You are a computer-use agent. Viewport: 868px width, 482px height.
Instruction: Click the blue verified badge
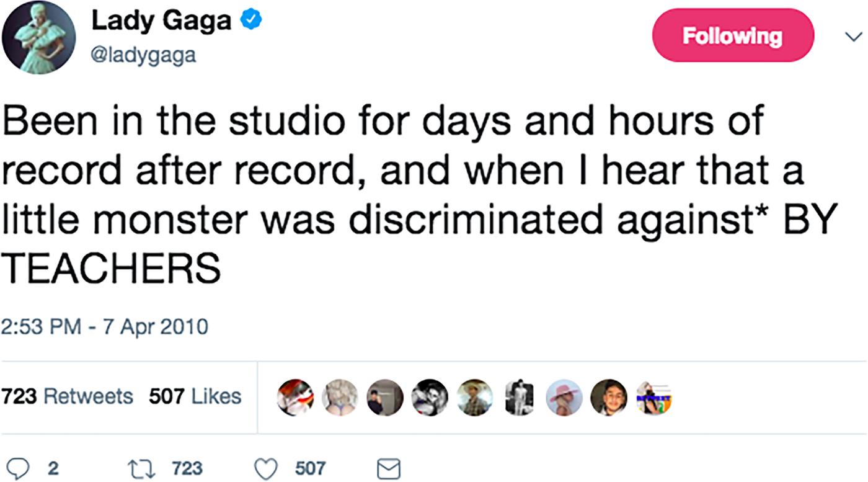pos(251,22)
